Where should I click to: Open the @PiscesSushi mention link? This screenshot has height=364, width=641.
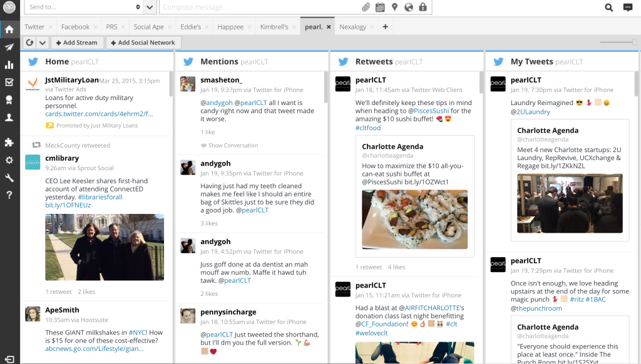pyautogui.click(x=428, y=111)
